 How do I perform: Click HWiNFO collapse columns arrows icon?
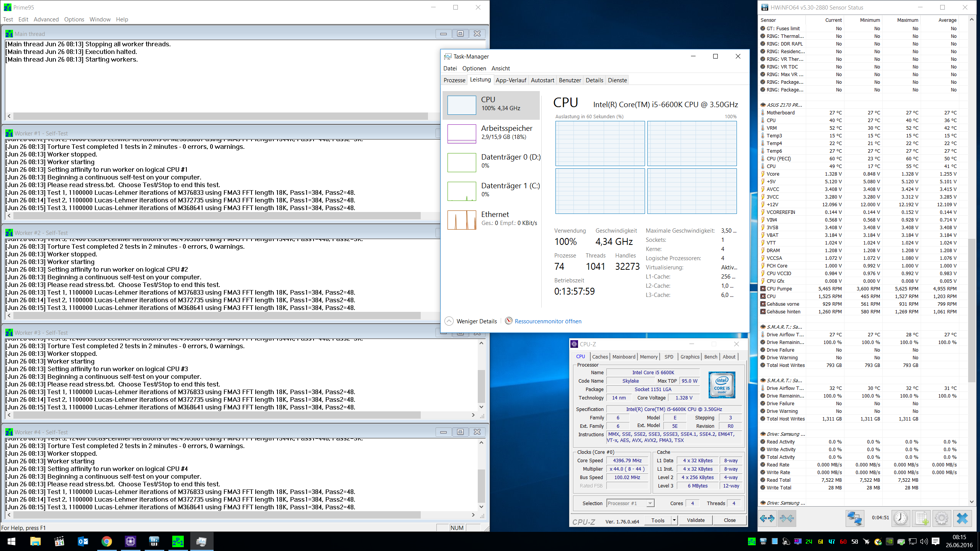[x=787, y=518]
